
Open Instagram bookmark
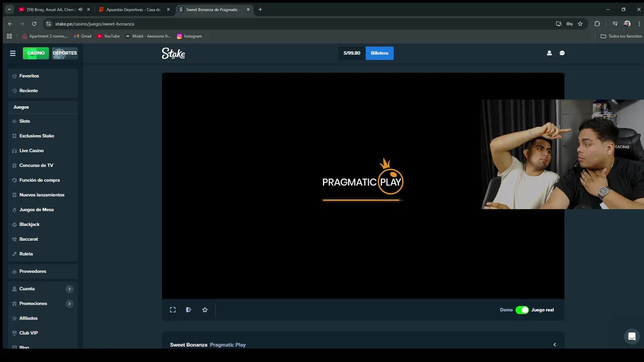click(x=189, y=36)
